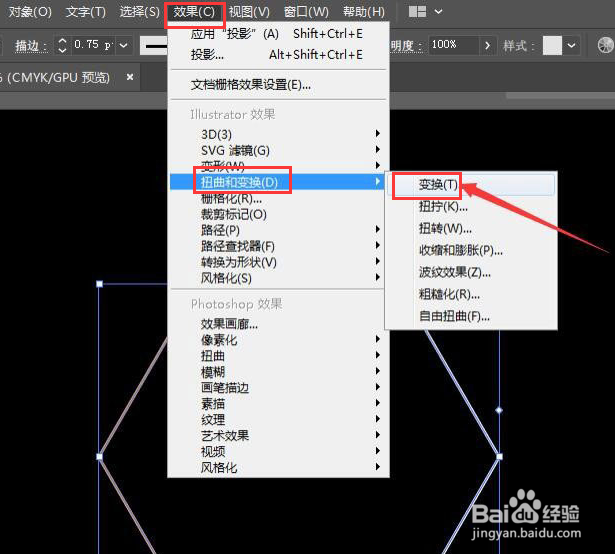Expand the 视频 submenu

tap(277, 452)
